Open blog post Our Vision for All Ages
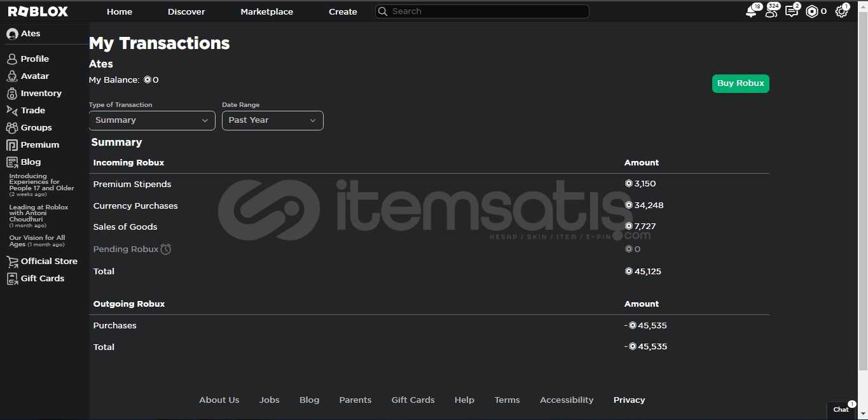 pos(37,241)
